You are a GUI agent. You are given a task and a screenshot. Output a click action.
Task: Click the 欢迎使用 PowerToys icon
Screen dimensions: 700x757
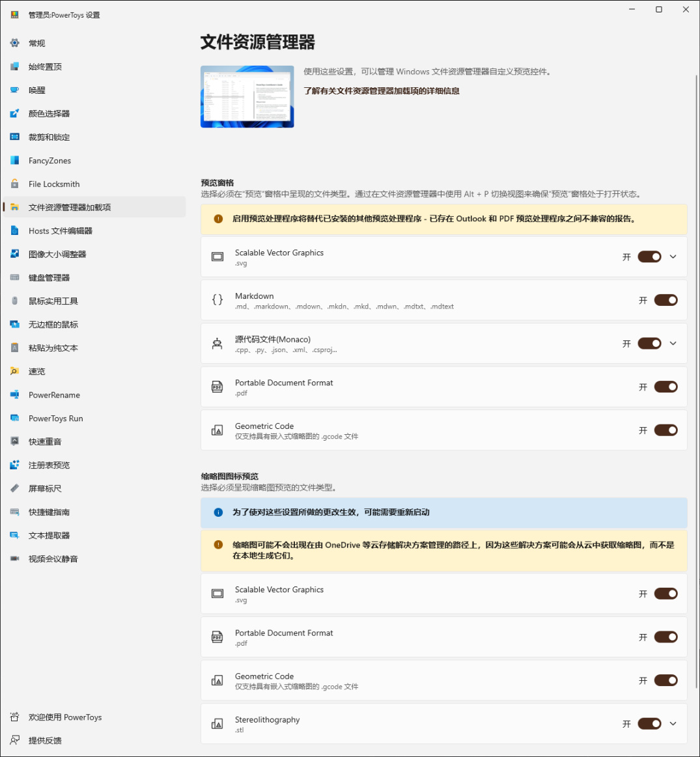14,717
